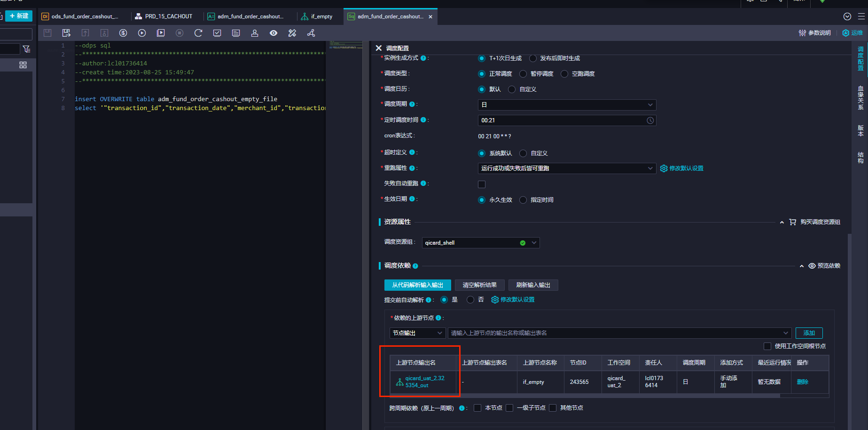Select the 暂停调度 radio button
Image resolution: width=868 pixels, height=430 pixels.
click(x=523, y=74)
